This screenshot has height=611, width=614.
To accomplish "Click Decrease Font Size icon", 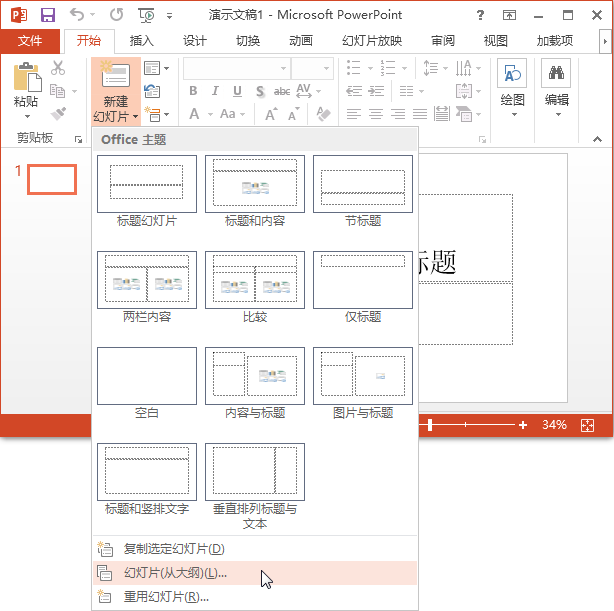I will pyautogui.click(x=294, y=114).
